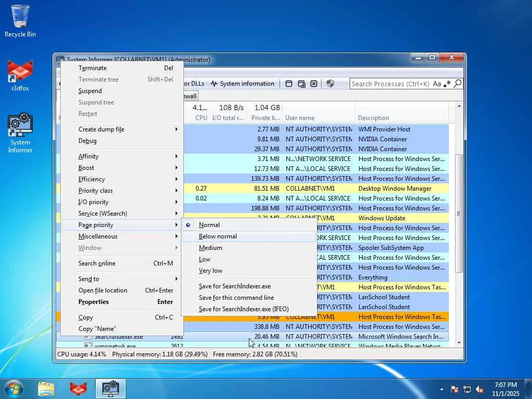532x399 pixels.
Task: Click scrollbar up arrow in process list
Action: pos(459,107)
